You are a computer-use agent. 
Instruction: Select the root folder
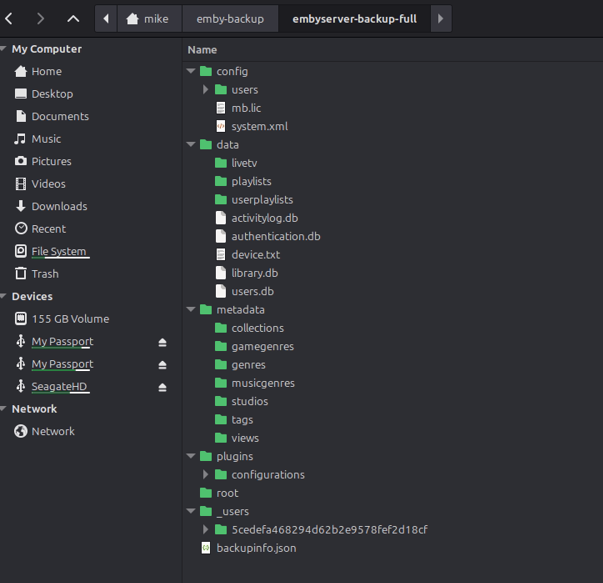tap(227, 493)
